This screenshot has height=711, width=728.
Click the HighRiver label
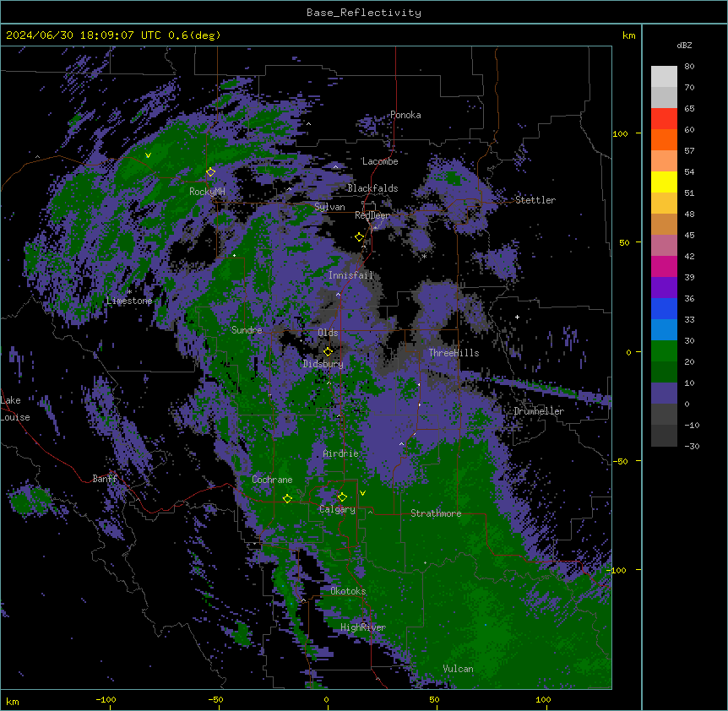point(363,627)
